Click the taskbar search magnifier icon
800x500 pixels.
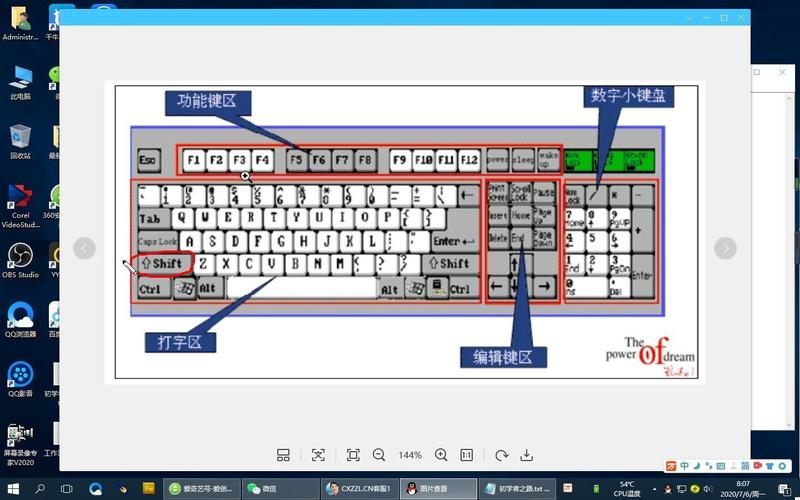(x=41, y=488)
